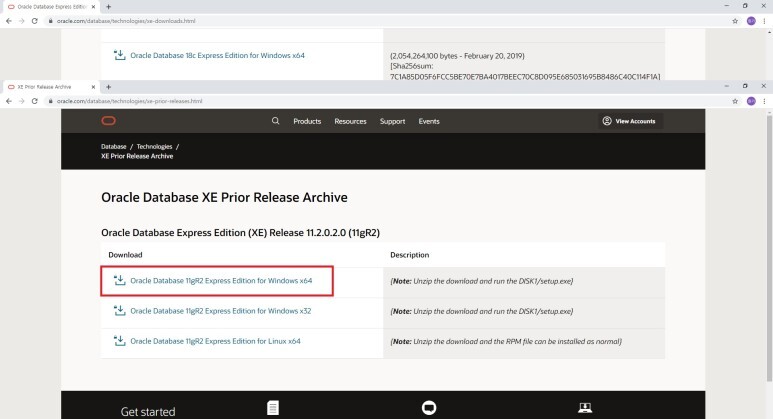Image resolution: width=773 pixels, height=419 pixels.
Task: Download 11gR2 Express Edition for Windows x64
Action: click(221, 280)
